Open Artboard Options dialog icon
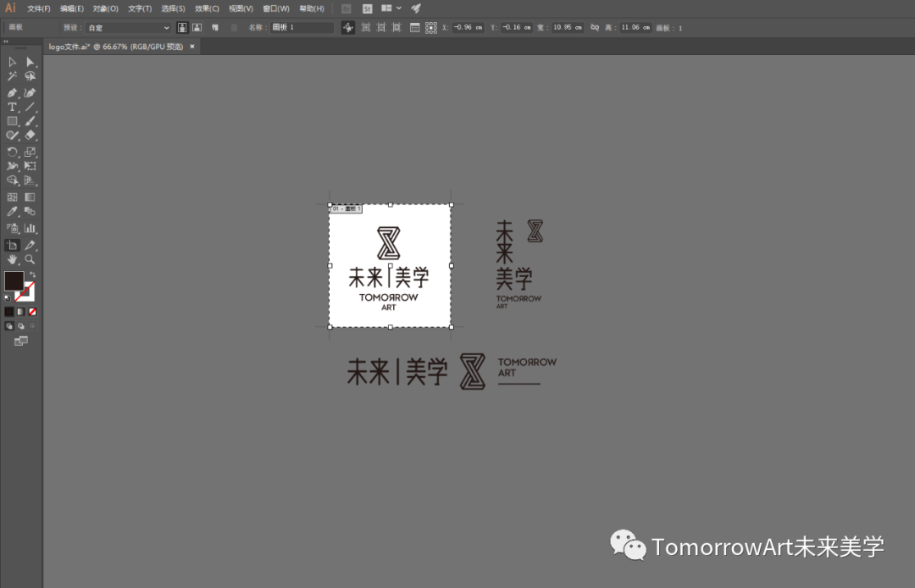Image resolution: width=915 pixels, height=588 pixels. coord(415,27)
